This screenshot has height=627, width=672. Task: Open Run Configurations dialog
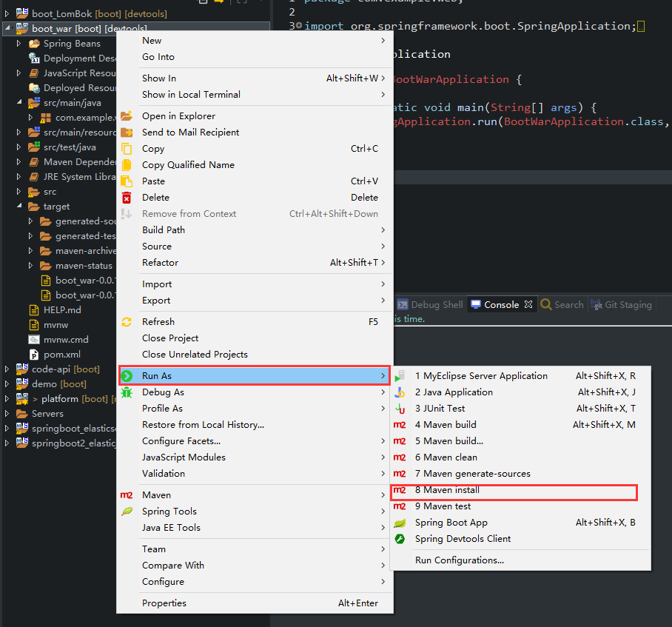(459, 560)
